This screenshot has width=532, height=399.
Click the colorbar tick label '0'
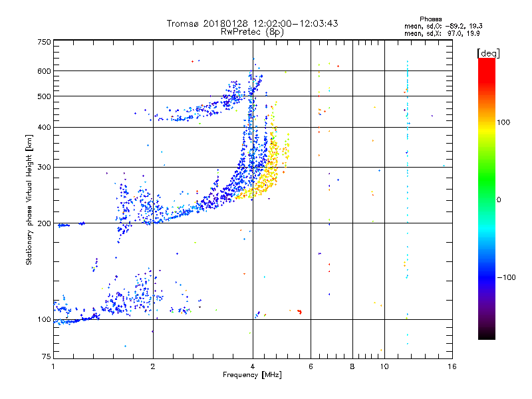(499, 200)
